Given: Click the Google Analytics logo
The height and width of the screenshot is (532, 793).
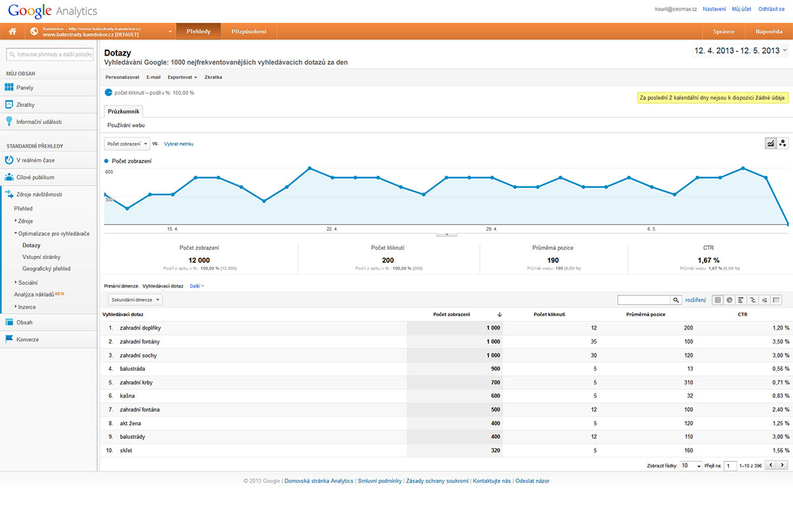Looking at the screenshot, I should 52,11.
